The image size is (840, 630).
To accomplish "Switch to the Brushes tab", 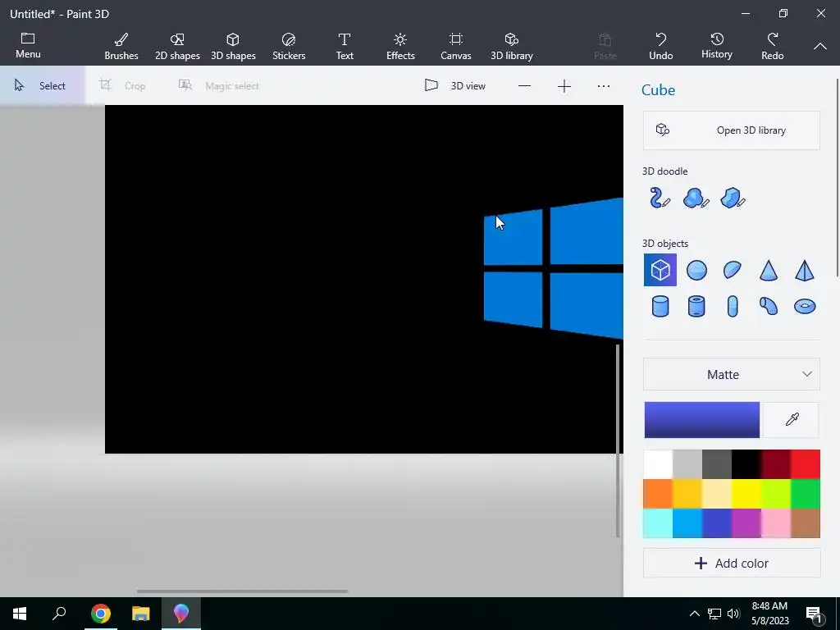I will tap(121, 46).
